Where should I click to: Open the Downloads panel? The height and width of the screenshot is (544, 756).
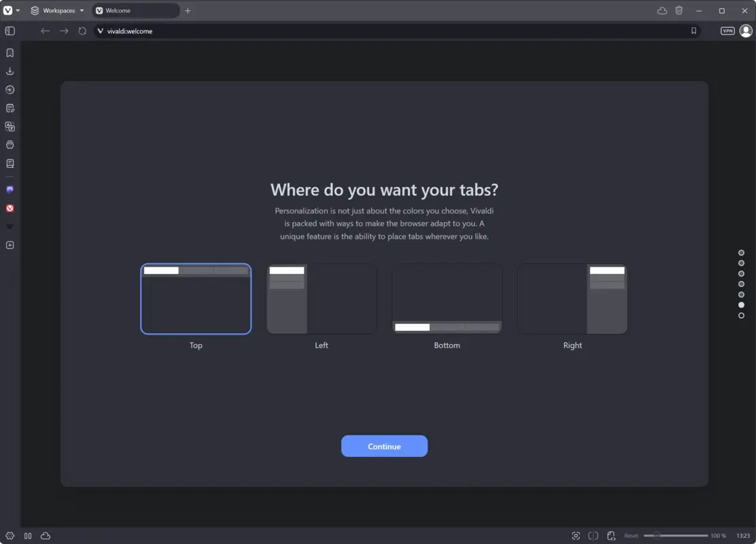click(10, 71)
